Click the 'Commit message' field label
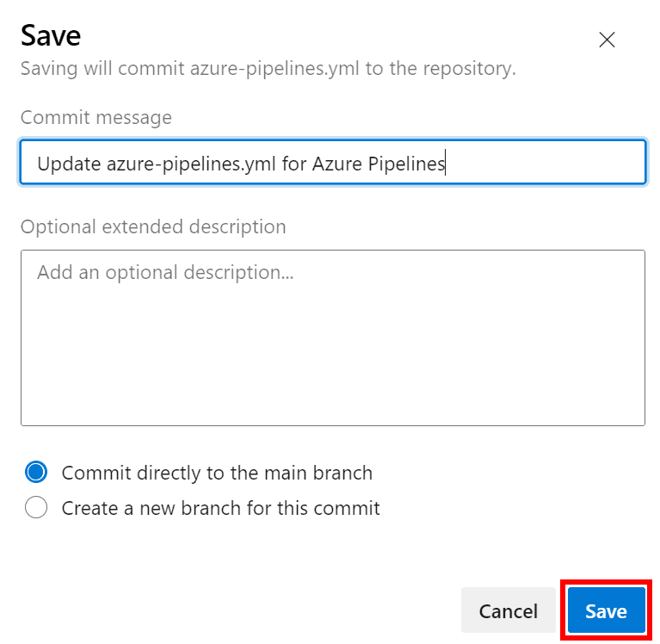Viewport: 660px width, 644px height. click(96, 117)
